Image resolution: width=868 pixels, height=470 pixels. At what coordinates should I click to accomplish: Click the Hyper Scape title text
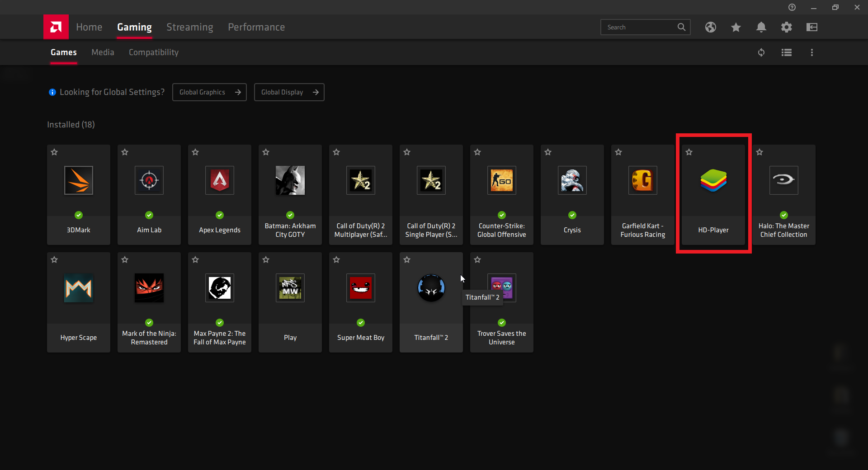tap(79, 338)
